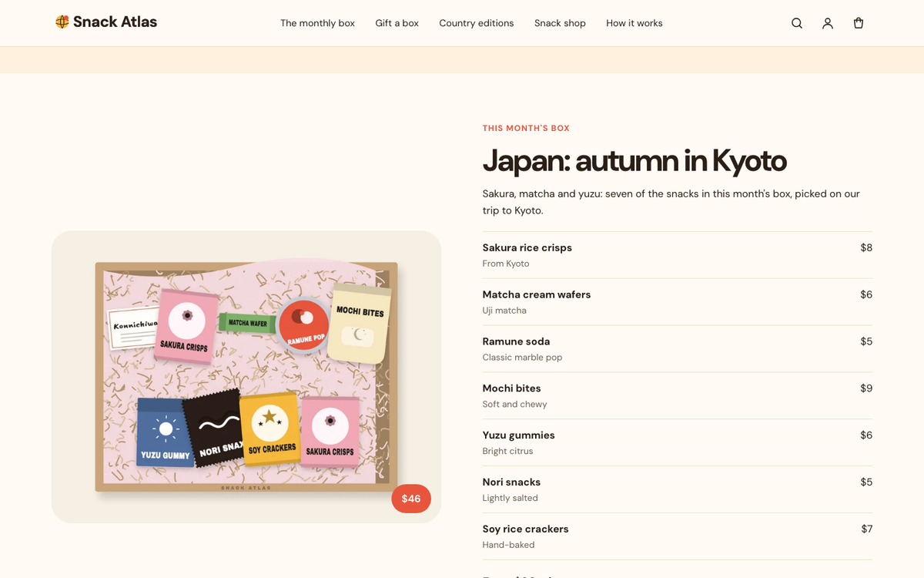Select the Yuzu gummies item name
The image size is (924, 578).
click(x=519, y=435)
